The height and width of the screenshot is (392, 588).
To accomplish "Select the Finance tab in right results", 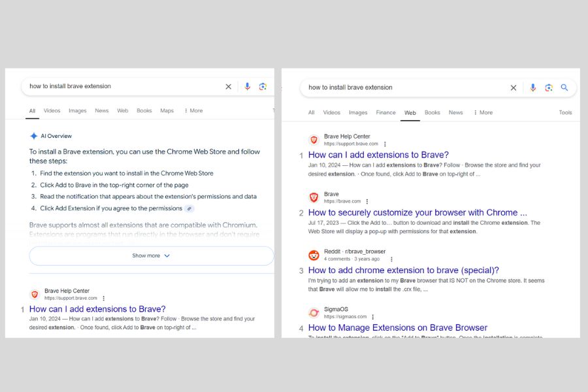I will pyautogui.click(x=385, y=112).
